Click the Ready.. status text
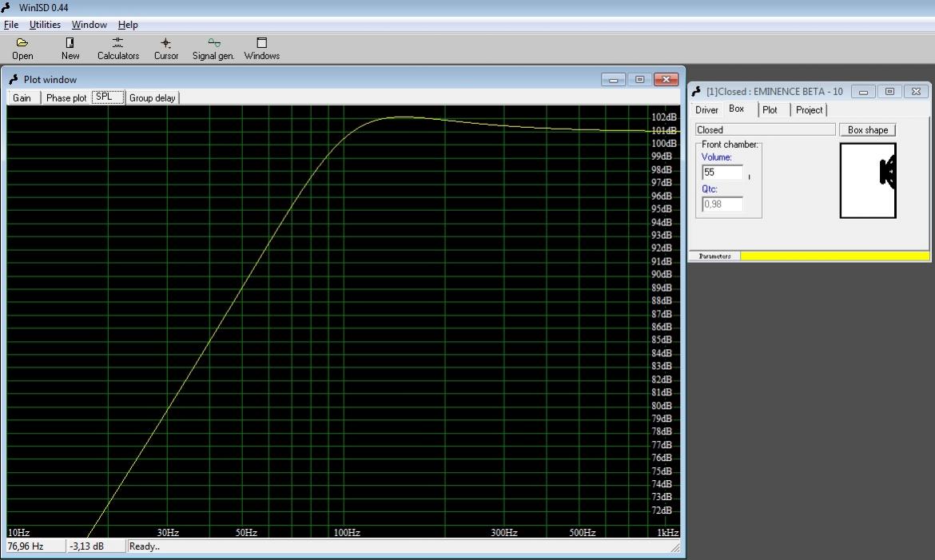This screenshot has height=560, width=935. click(145, 546)
